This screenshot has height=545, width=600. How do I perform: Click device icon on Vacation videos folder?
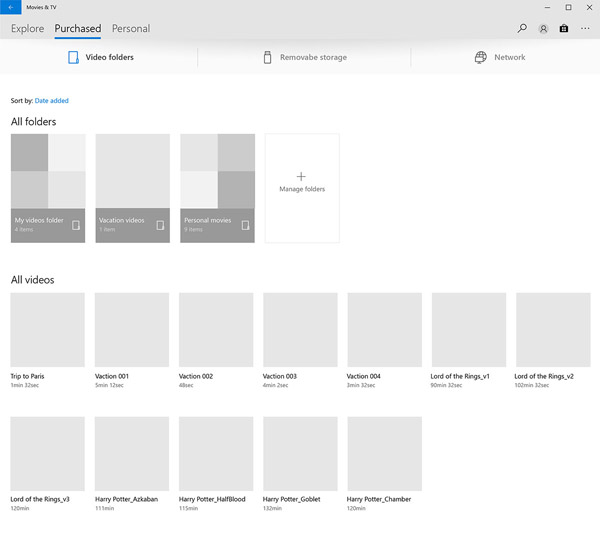coord(160,225)
